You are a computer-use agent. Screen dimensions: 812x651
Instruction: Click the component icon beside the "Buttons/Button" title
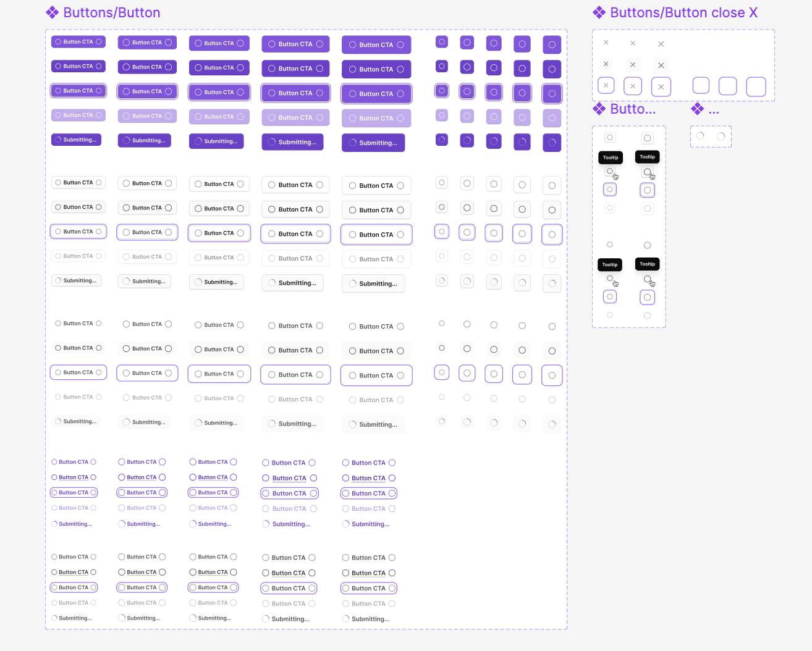click(53, 12)
